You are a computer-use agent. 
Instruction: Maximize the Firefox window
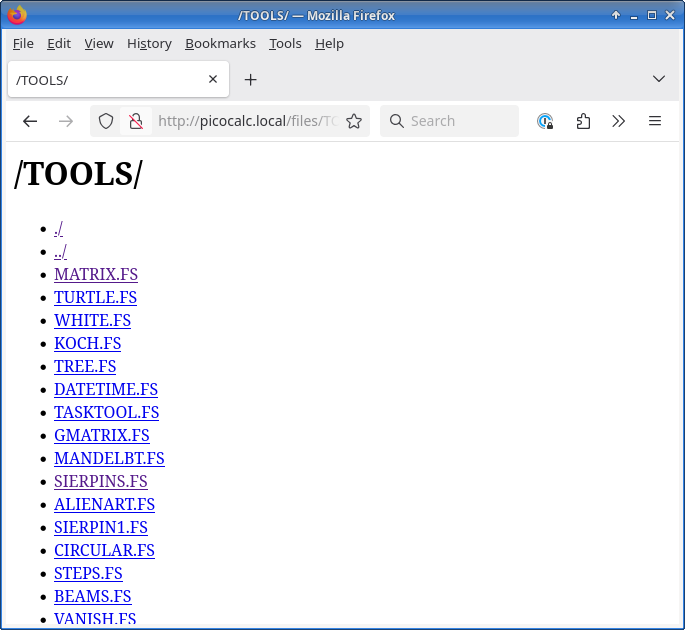tap(652, 15)
